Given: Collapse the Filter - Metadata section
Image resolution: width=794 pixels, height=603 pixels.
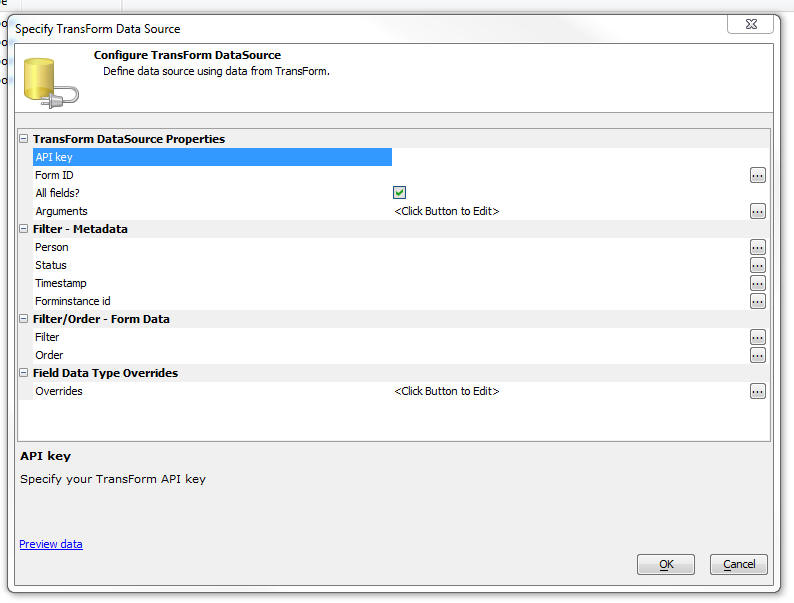Looking at the screenshot, I should tap(23, 228).
